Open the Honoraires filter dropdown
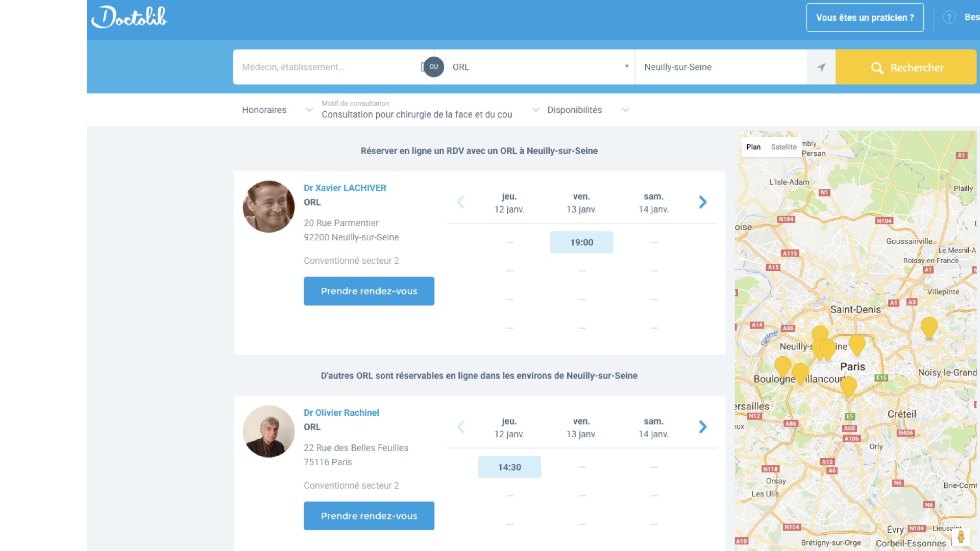Image resolution: width=980 pixels, height=551 pixels. coord(277,110)
